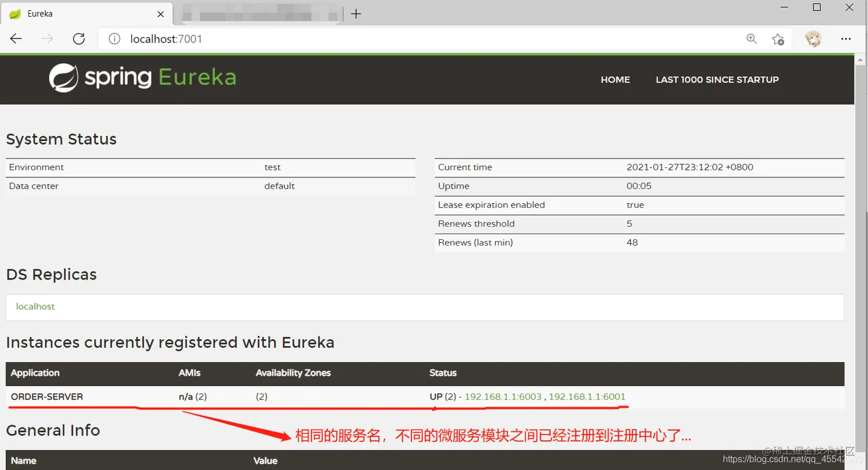Maximize the browser window
The width and height of the screenshot is (868, 470).
click(817, 7)
